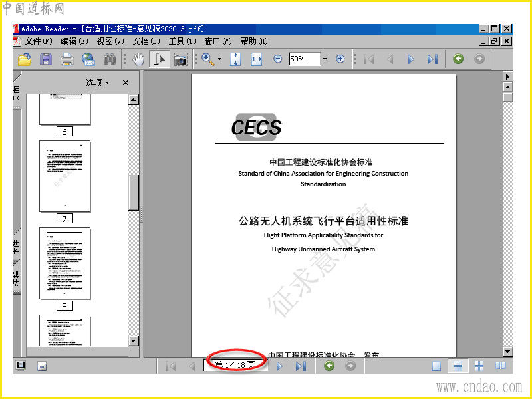Screen dimensions: 532x399
Task: Click thumbnail panel scroll up arrow
Action: 134,100
